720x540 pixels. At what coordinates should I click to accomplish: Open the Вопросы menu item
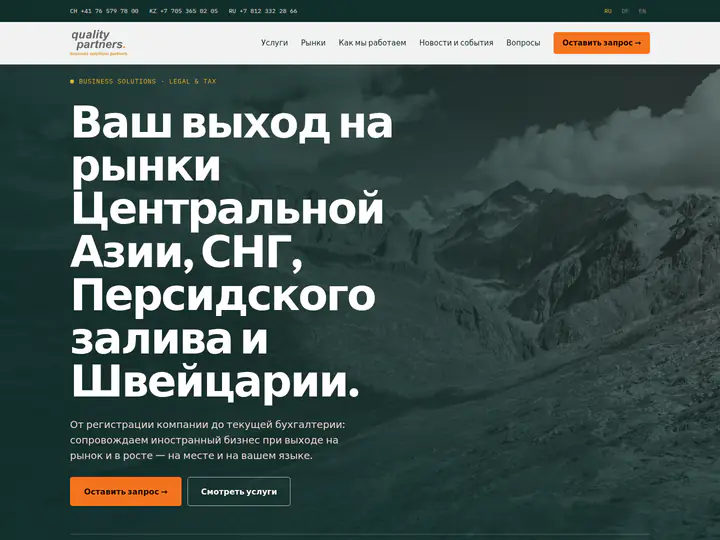pos(523,43)
